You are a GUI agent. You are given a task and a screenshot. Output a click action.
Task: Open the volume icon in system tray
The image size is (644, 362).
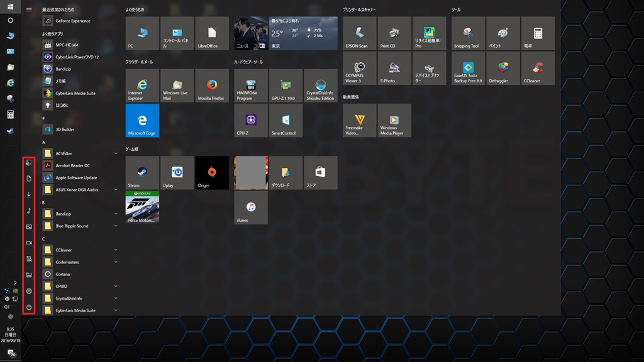pyautogui.click(x=6, y=307)
